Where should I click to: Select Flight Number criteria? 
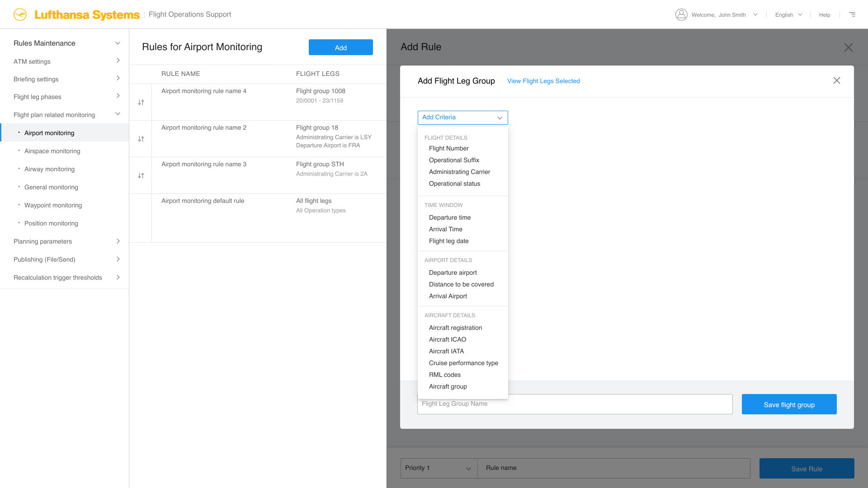coord(448,148)
